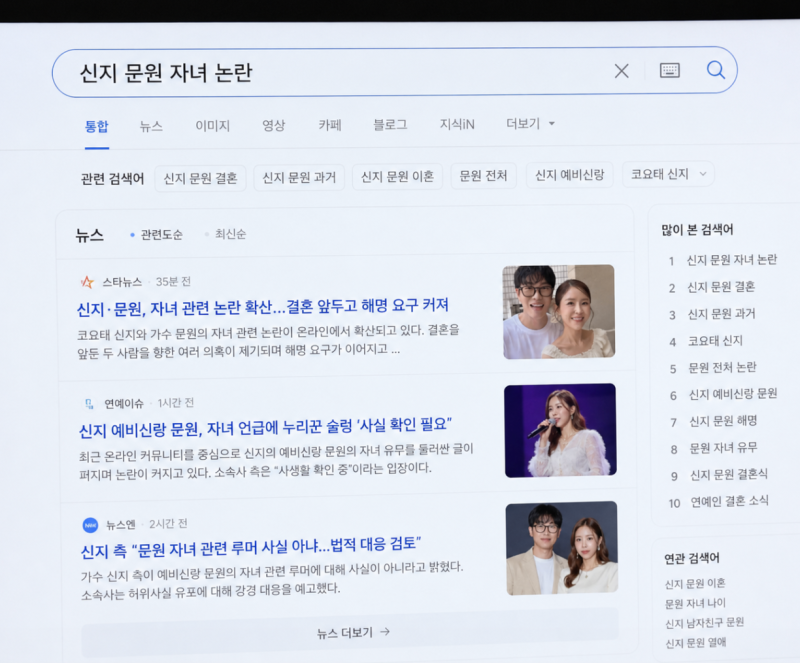The width and height of the screenshot is (800, 663).
Task: Click summary text of 스타뉴스 article
Action: (x=268, y=341)
